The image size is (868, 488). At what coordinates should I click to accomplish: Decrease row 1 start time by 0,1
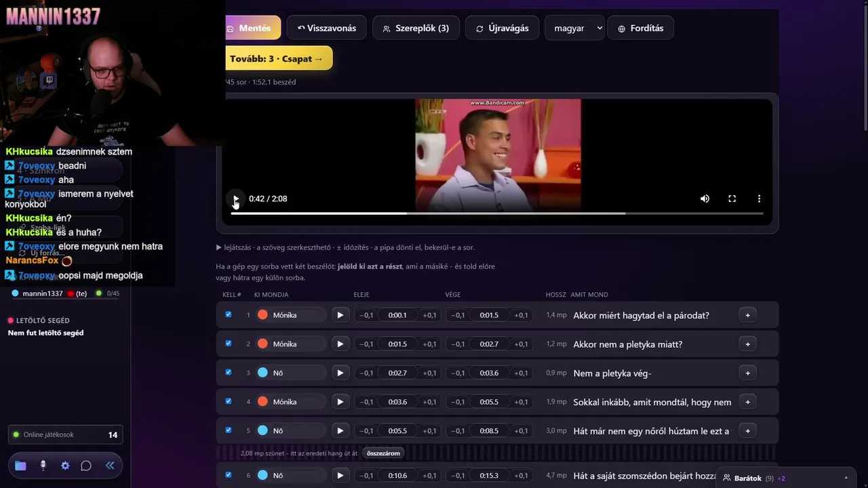pos(367,315)
